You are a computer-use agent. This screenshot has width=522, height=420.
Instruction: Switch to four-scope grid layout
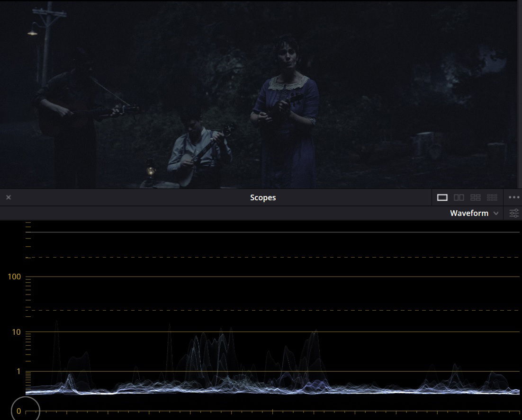[x=476, y=197]
